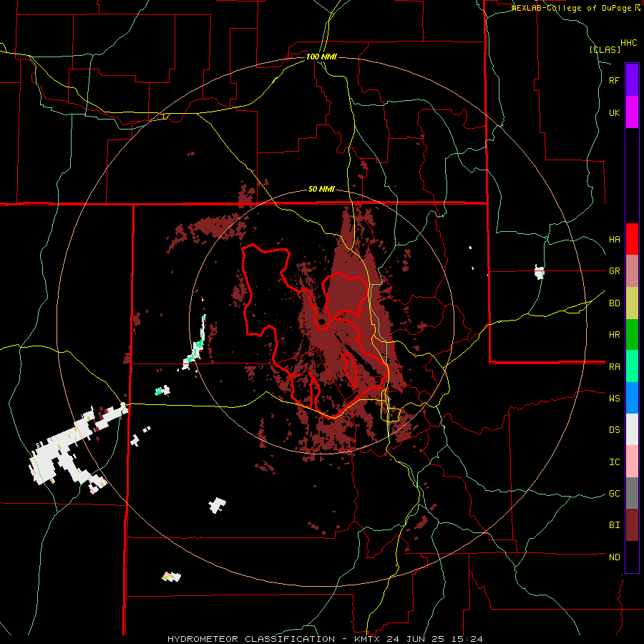Click the ND legend label

614,557
